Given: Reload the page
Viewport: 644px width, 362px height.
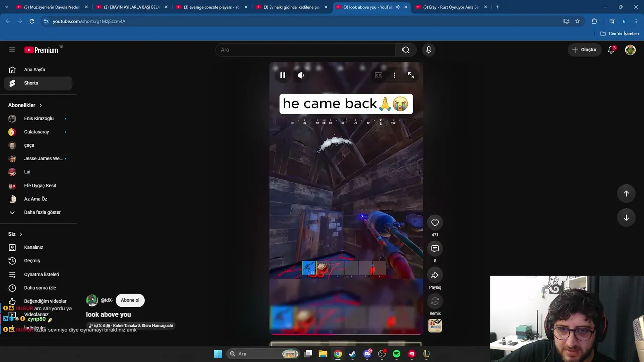Looking at the screenshot, I should [32, 21].
